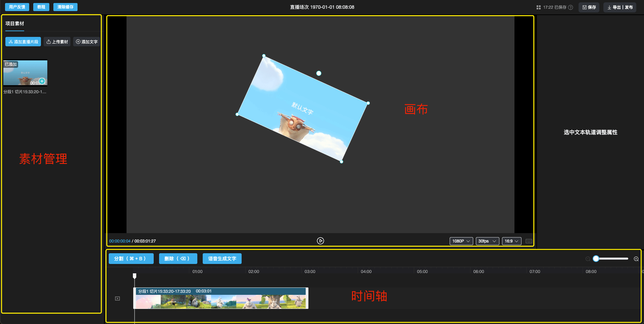Screen dimensions: 644x324
Task: Click the plus icon on the material thumbnail
Action: coord(42,81)
